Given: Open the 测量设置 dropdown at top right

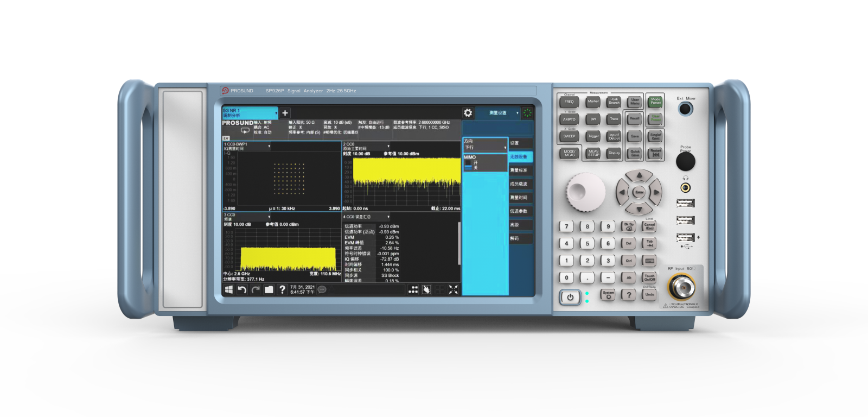Looking at the screenshot, I should click(x=517, y=113).
